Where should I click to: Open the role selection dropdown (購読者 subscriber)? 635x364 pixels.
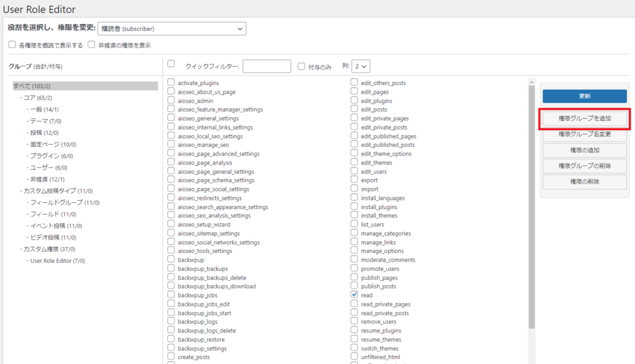click(172, 29)
